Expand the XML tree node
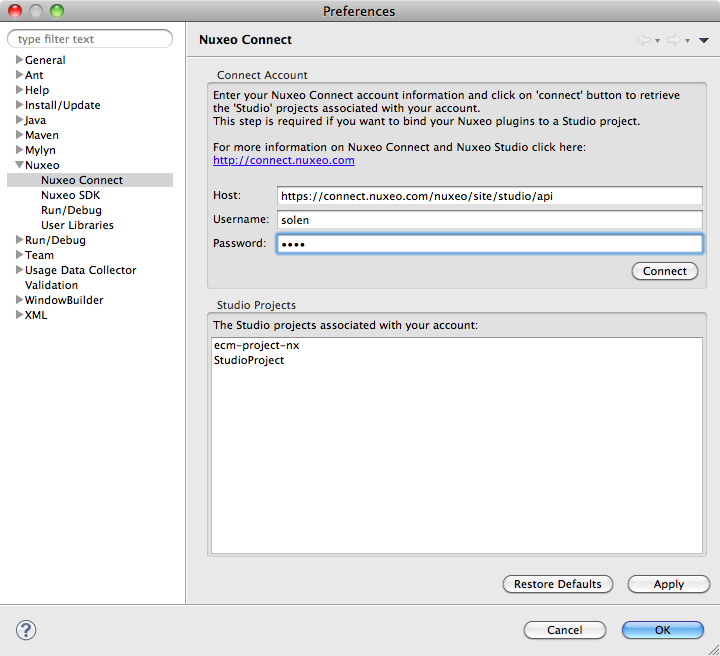Screen dimensions: 720x656 point(19,314)
